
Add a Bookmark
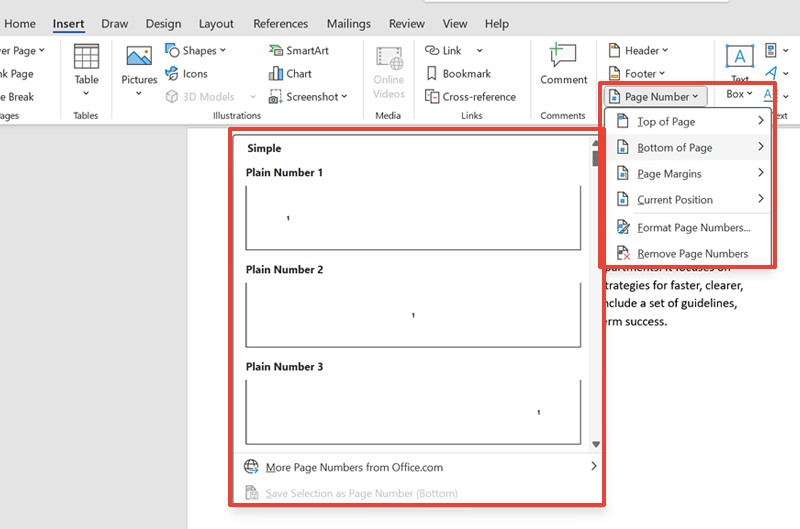tap(458, 73)
